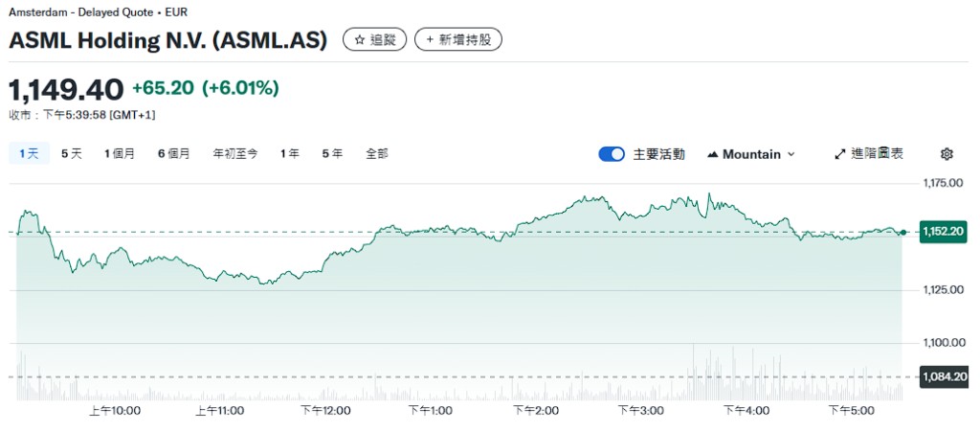Switch to the 5天 range tab
The image size is (980, 431).
(72, 153)
